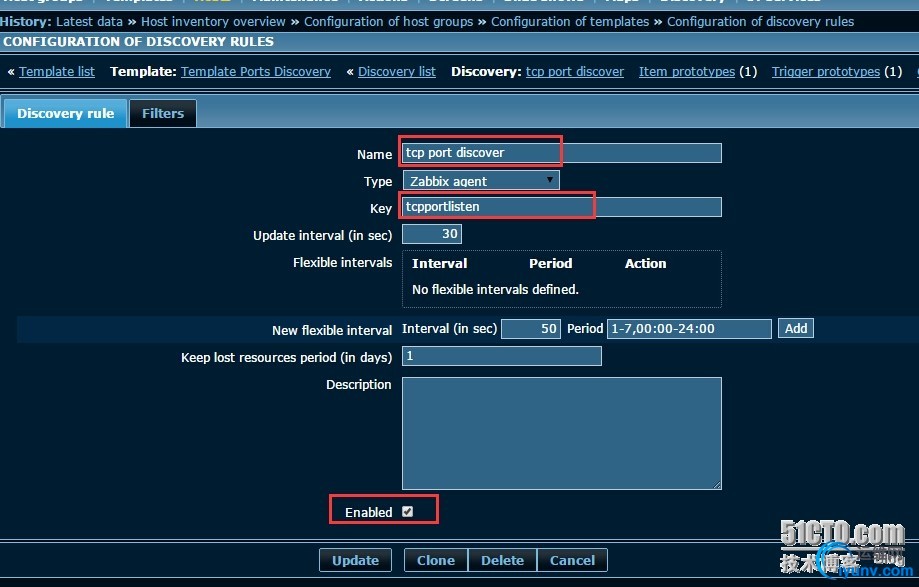Open Latest data history link
This screenshot has width=919, height=587.
(89, 22)
